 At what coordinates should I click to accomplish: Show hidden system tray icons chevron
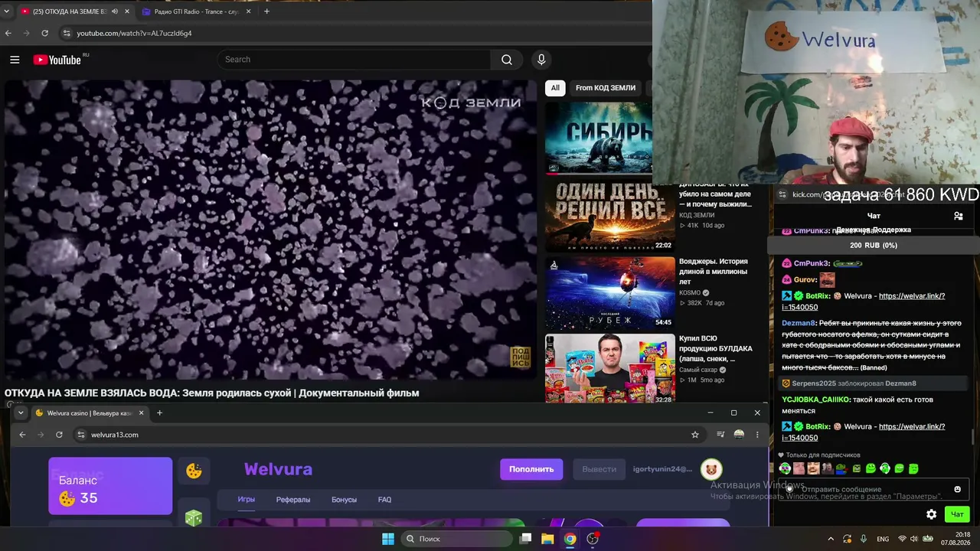[x=831, y=539]
